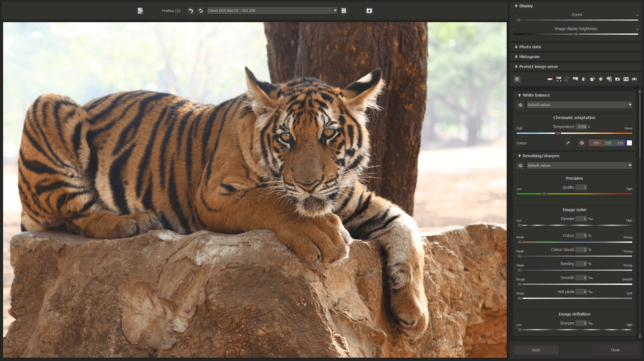The image size is (644, 361).
Task: Open the half-circle contrast module icon
Action: click(x=584, y=79)
